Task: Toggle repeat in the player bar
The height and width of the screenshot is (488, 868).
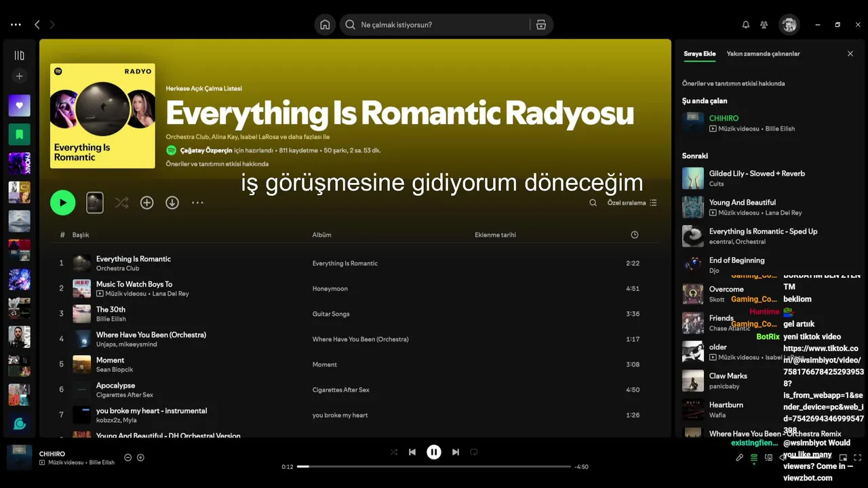Action: point(474,452)
